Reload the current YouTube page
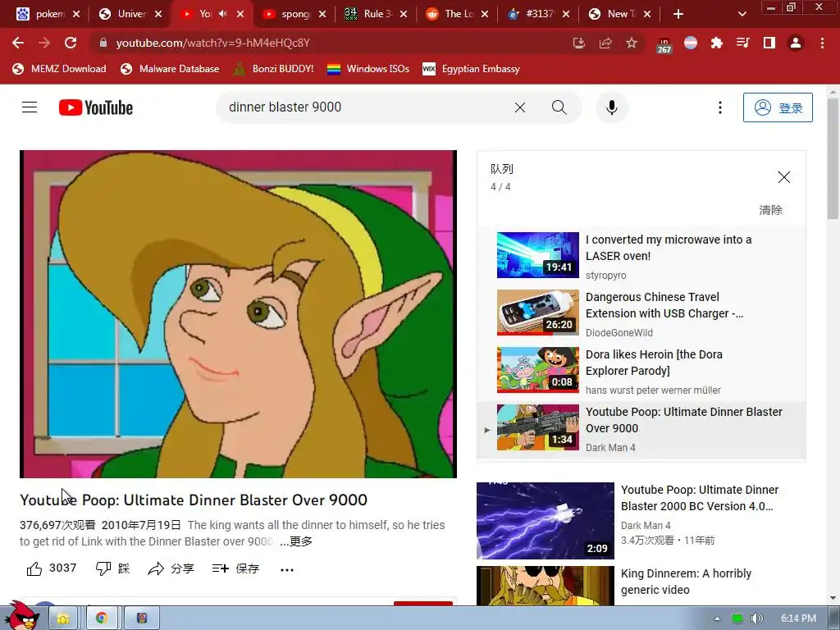The height and width of the screenshot is (630, 840). (71, 43)
